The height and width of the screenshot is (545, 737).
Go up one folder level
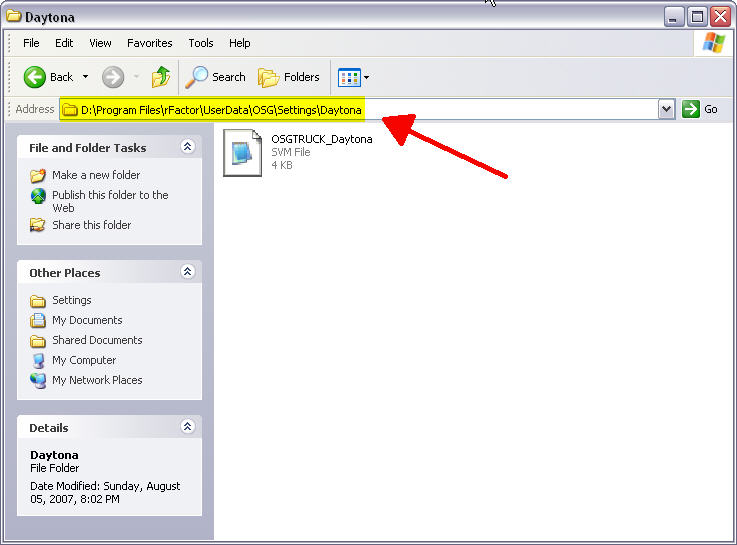(x=161, y=77)
